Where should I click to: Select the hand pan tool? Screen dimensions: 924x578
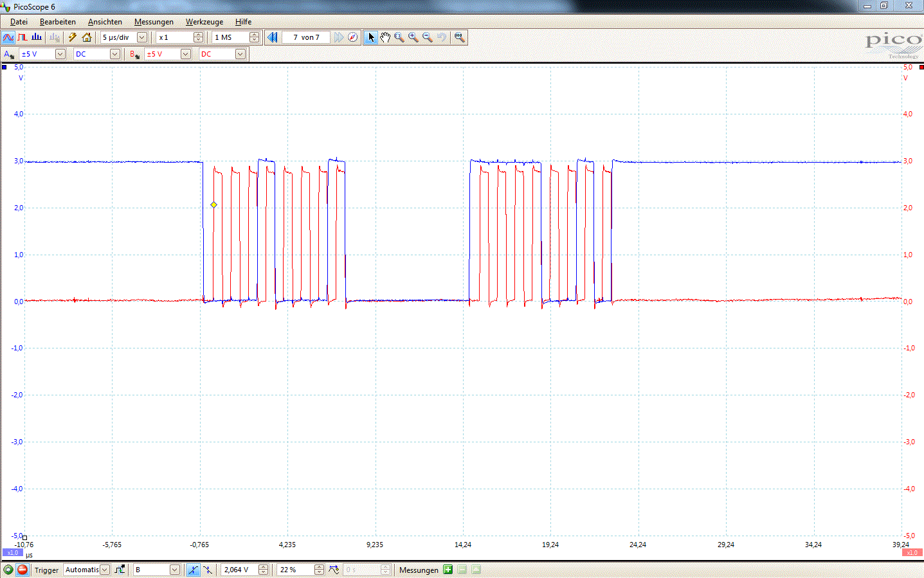pyautogui.click(x=385, y=37)
